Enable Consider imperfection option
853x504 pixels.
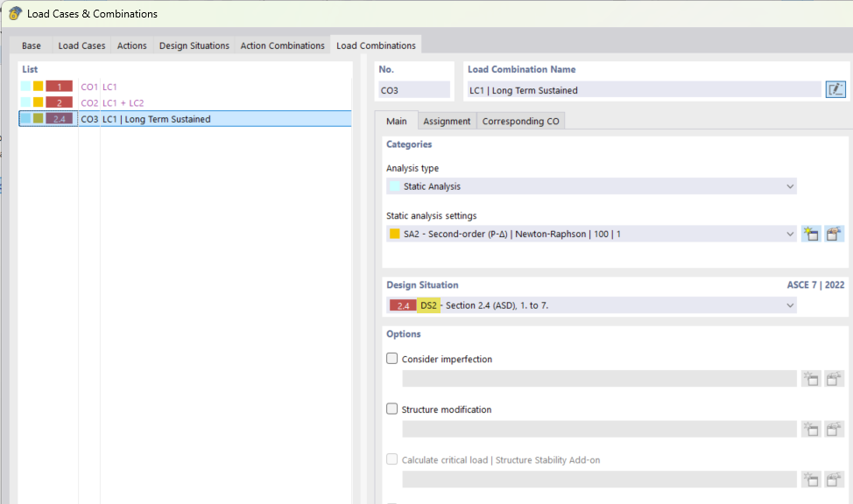pos(392,359)
